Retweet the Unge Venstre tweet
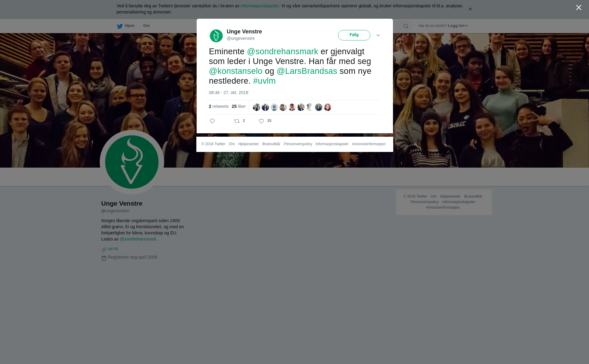This screenshot has height=364, width=589. click(x=237, y=121)
